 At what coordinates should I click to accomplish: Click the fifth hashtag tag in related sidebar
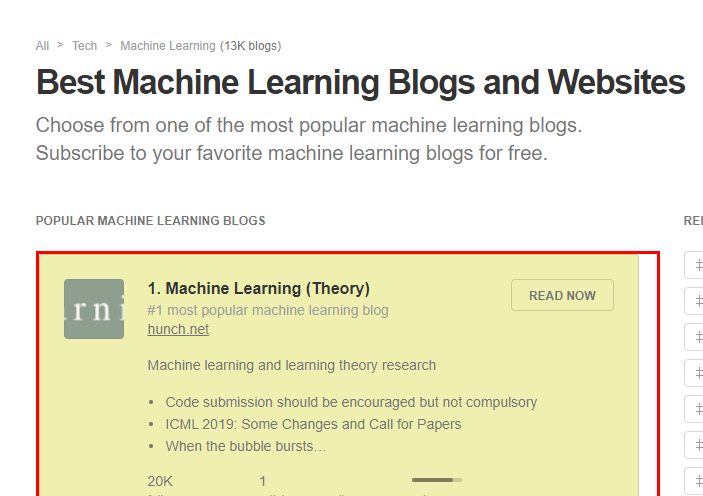click(x=694, y=409)
